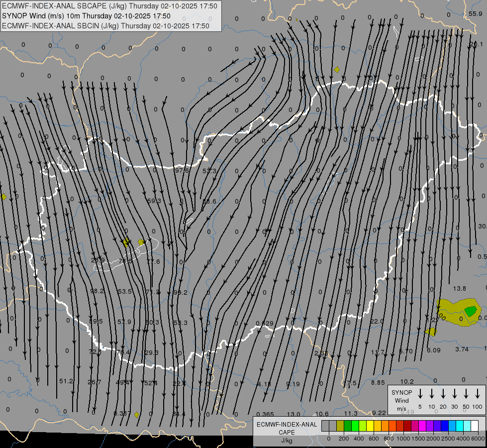The height and width of the screenshot is (448, 487).
Task: Click the small olive triangle near the 6.09 value
Action: point(431,332)
